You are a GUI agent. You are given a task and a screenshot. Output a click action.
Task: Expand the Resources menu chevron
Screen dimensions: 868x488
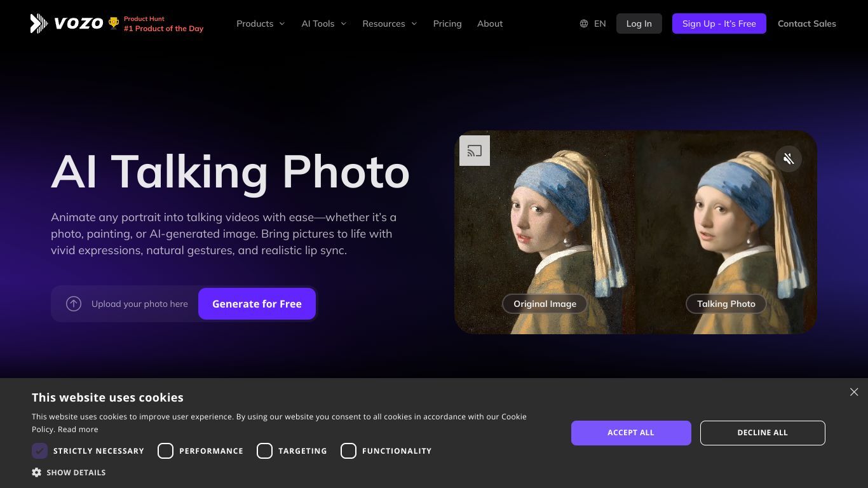(x=414, y=24)
